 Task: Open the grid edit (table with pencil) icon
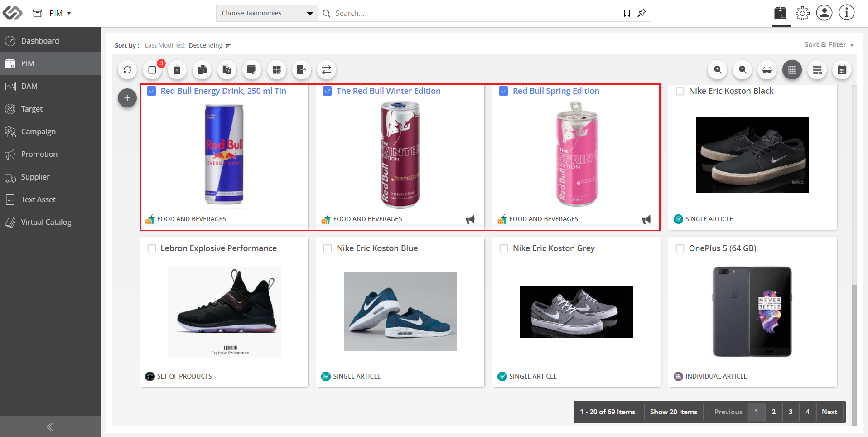point(277,70)
